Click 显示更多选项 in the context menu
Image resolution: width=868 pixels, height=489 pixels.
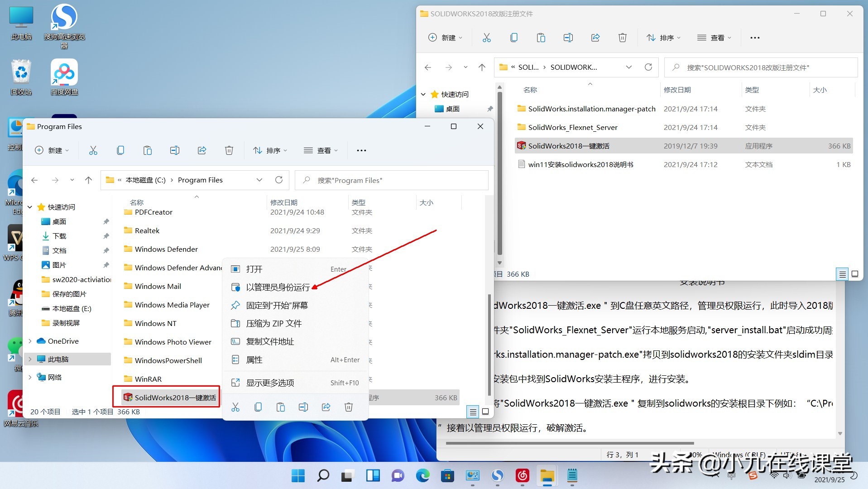tap(270, 383)
